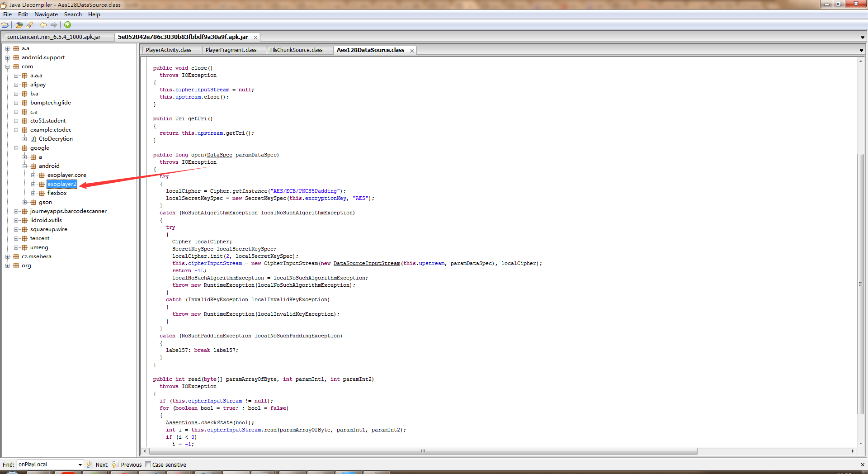Open the Navigate menu
868x474 pixels.
tap(46, 14)
